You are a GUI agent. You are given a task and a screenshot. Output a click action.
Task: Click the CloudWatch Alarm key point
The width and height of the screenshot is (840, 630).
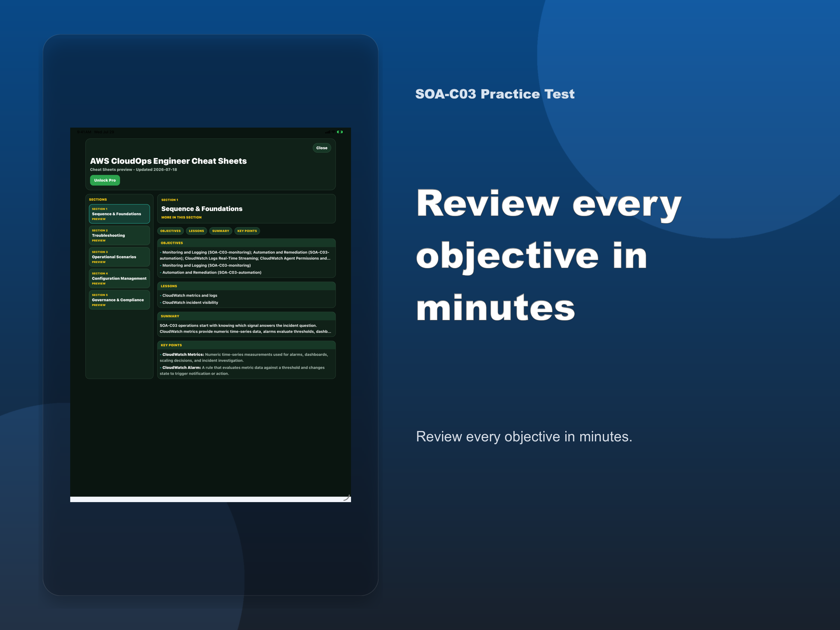242,371
